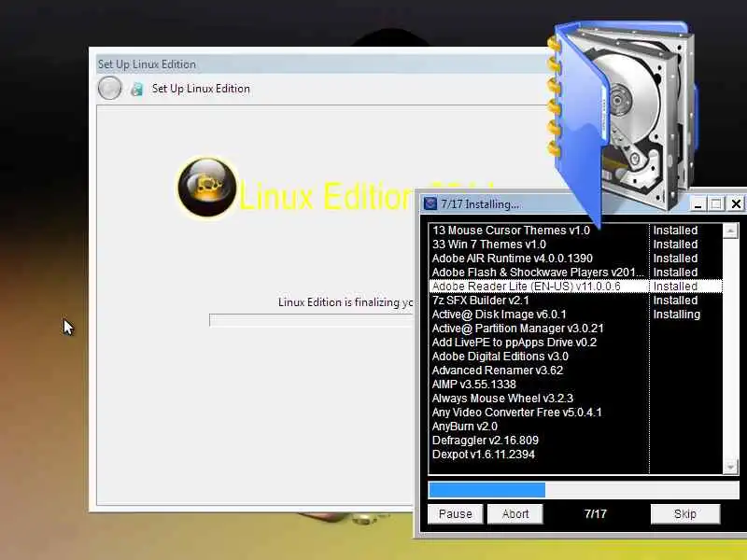Click the black and gold Linux Edition logo
This screenshot has width=747, height=560.
[206, 188]
